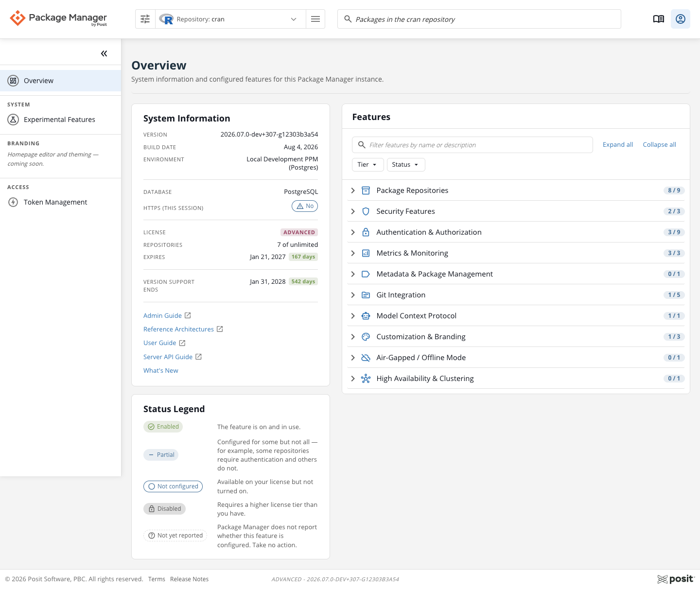This screenshot has height=589, width=700.
Task: Expand the Air-Gapped / Offline Mode chevron
Action: point(353,358)
